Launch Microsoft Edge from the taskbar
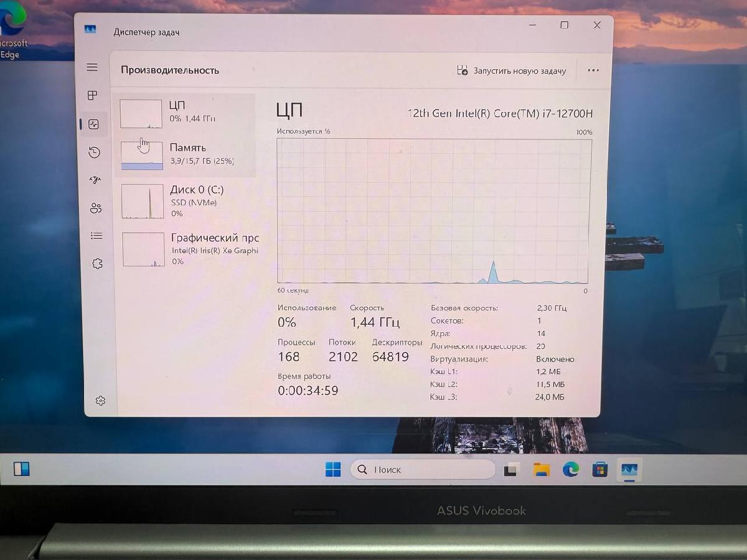Viewport: 747px width, 560px height. [x=570, y=470]
